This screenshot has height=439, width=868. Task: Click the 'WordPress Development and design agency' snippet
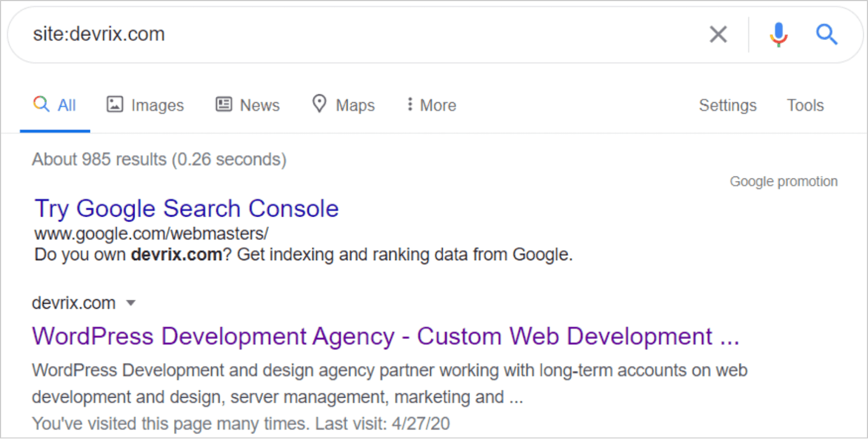click(390, 384)
